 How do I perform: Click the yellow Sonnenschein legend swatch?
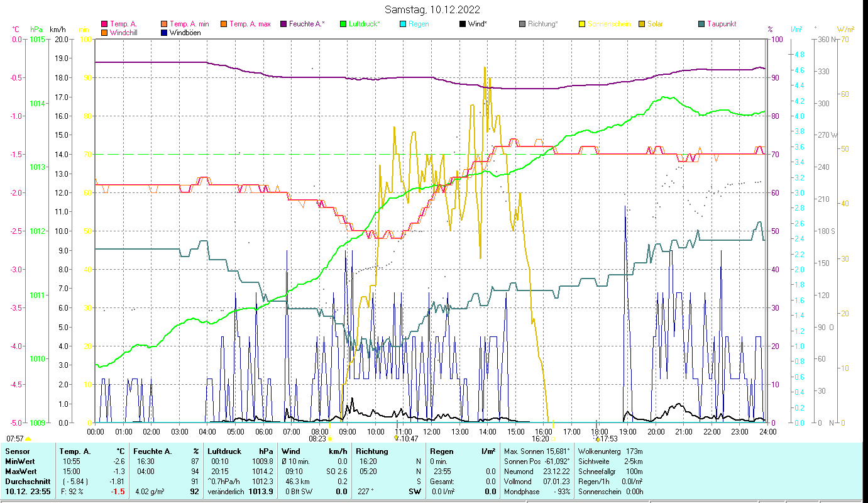click(x=582, y=25)
